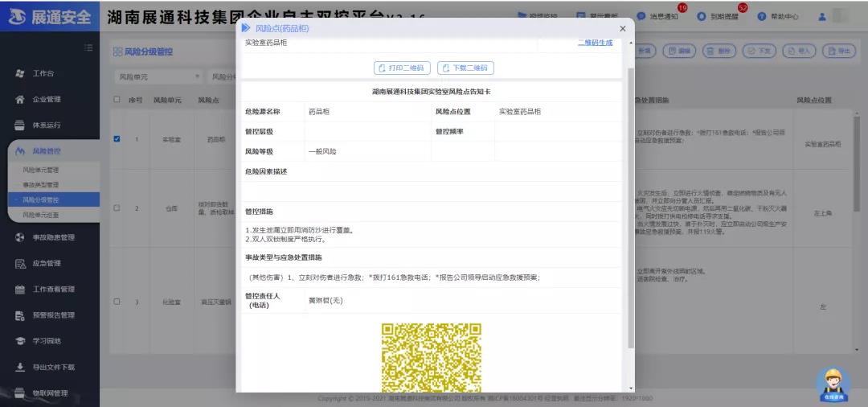Click the 消息通知 message bubble icon
Image resolution: width=868 pixels, height=407 pixels.
tap(641, 17)
